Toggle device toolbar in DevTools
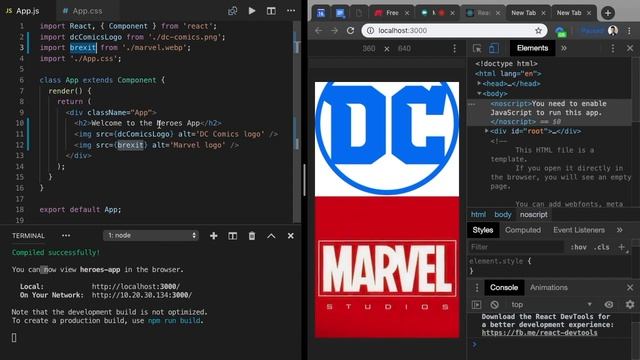 [x=493, y=49]
